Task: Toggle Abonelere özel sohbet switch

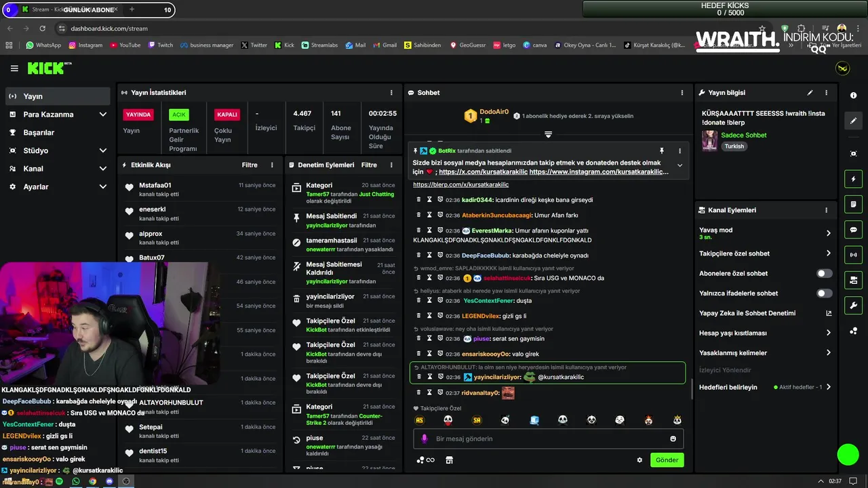Action: click(x=824, y=273)
